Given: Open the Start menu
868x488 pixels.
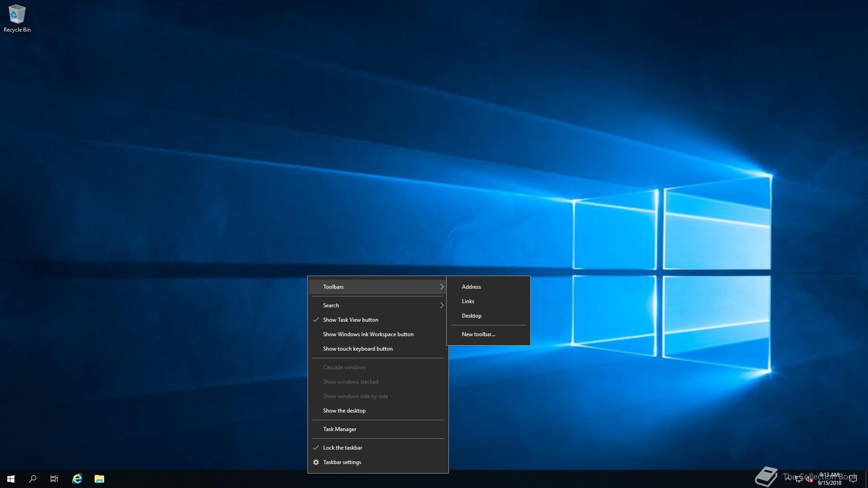Looking at the screenshot, I should [11, 479].
